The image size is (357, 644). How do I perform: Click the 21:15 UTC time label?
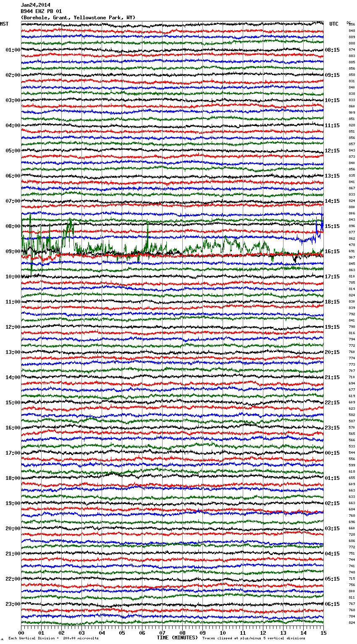click(332, 377)
